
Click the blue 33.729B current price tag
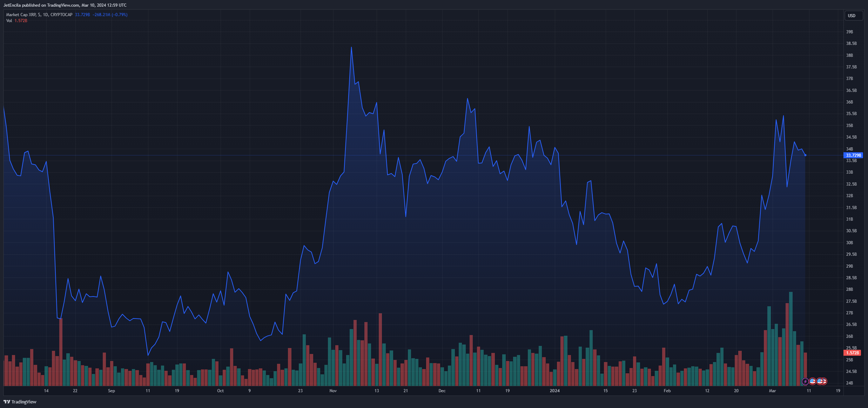pos(853,155)
